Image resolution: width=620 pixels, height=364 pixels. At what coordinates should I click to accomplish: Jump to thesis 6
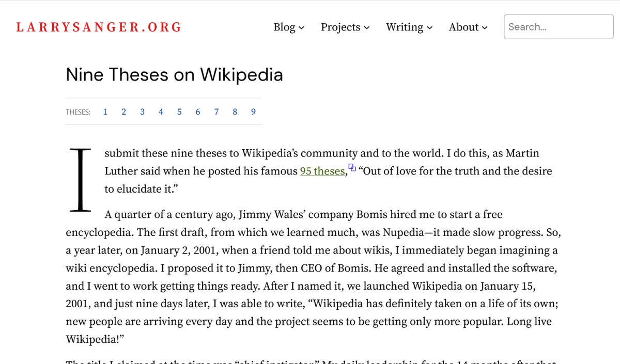click(x=197, y=112)
